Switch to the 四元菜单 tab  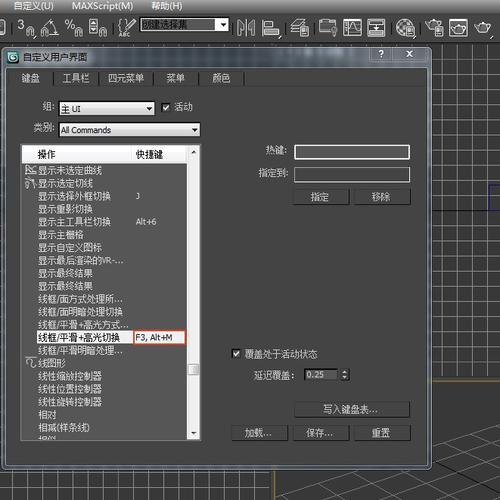(126, 78)
